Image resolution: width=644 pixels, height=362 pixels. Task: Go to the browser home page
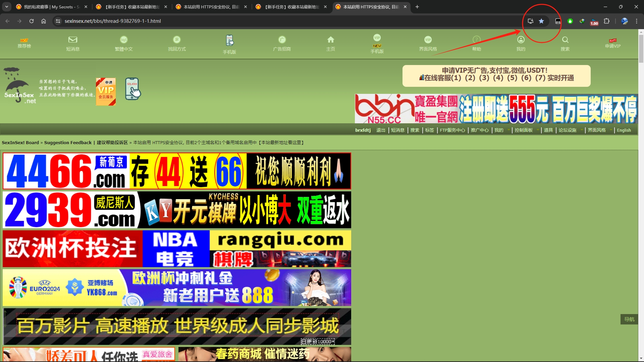[44, 21]
